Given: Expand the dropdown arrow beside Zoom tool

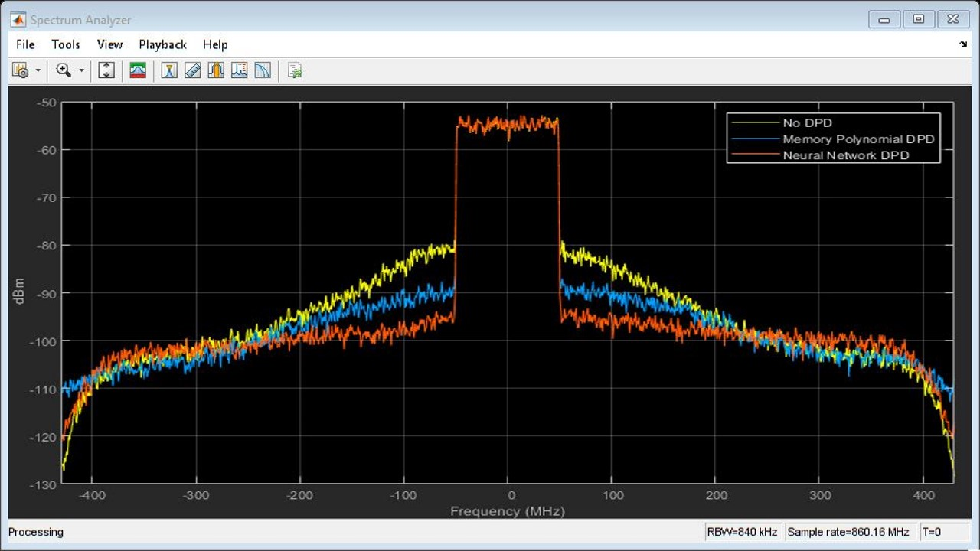Looking at the screenshot, I should tap(81, 71).
